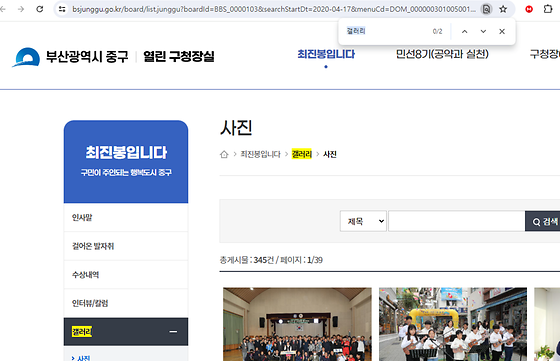This screenshot has width=560, height=361.
Task: Open the find-in-page lens icon
Action: tap(486, 9)
